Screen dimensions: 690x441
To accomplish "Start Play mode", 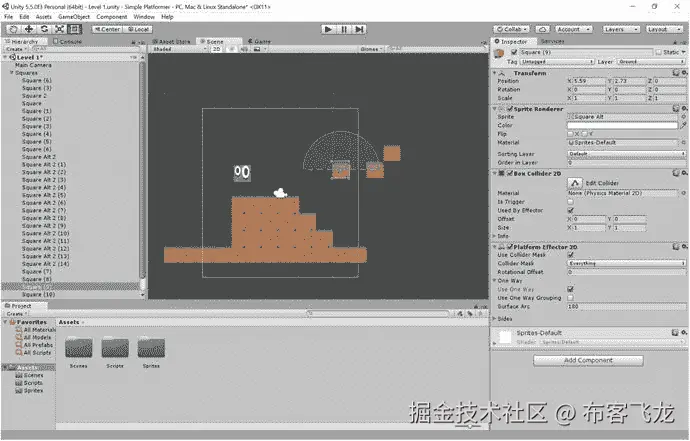I will pos(328,29).
